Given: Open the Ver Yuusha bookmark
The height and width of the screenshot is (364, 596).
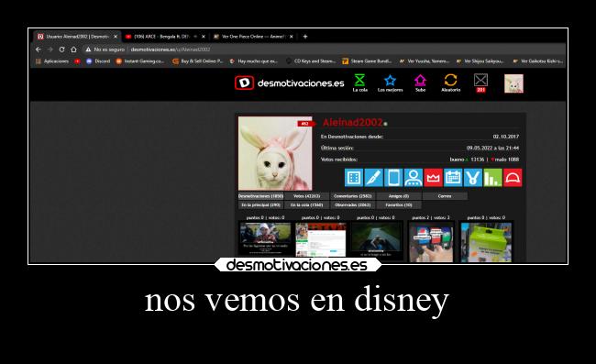Looking at the screenshot, I should [424, 61].
